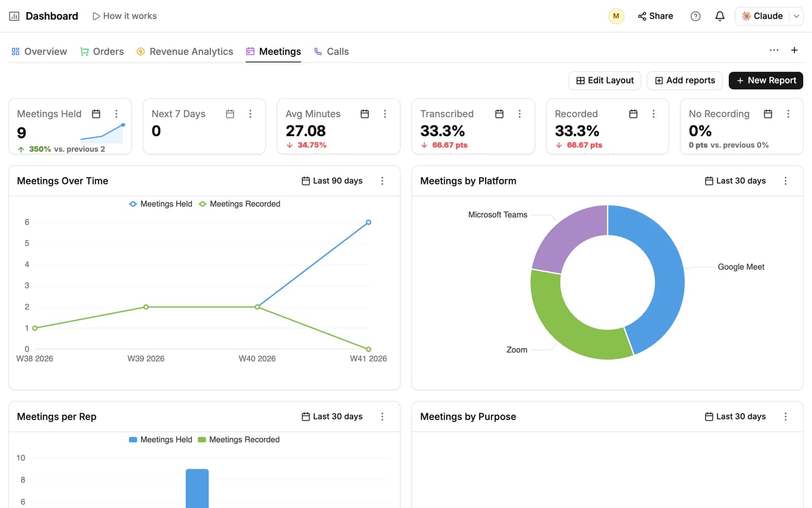Open the help question mark icon

click(x=695, y=16)
